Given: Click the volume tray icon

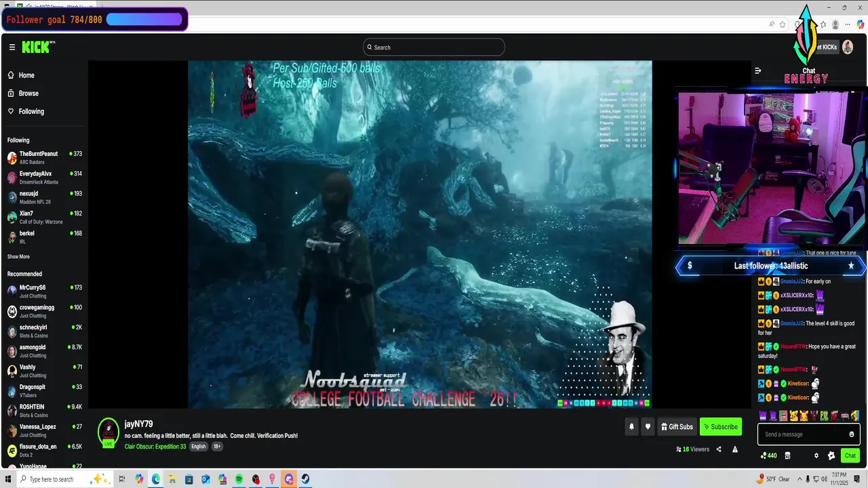Looking at the screenshot, I should pos(824,479).
